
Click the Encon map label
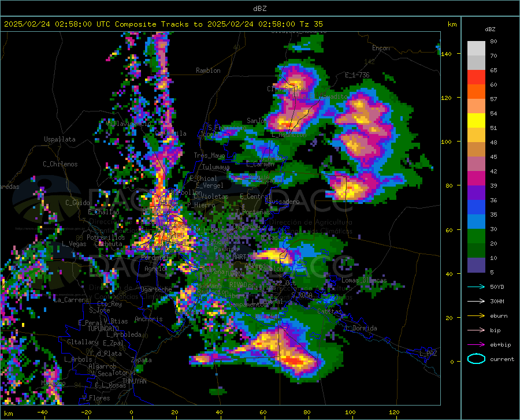pyautogui.click(x=381, y=48)
